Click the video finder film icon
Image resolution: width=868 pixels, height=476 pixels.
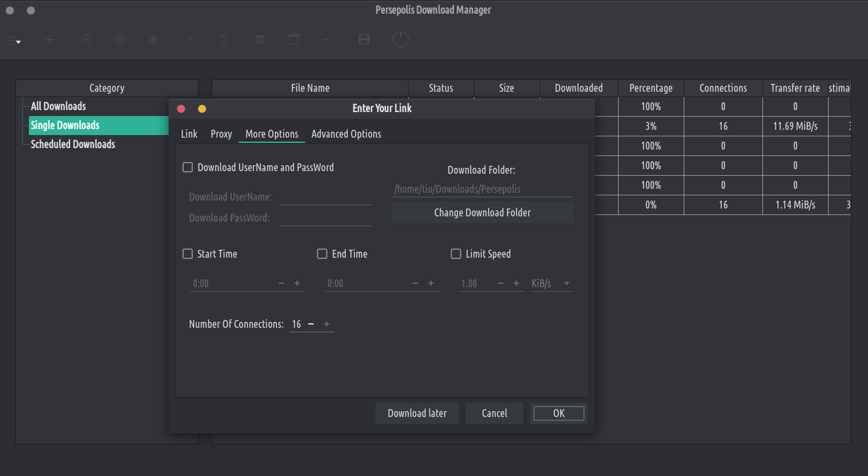[363, 40]
